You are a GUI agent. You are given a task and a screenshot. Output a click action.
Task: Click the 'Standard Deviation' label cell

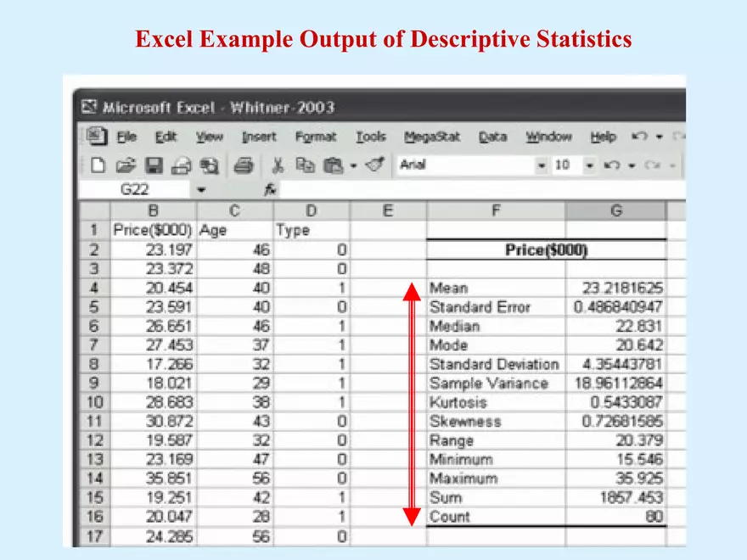pyautogui.click(x=496, y=364)
